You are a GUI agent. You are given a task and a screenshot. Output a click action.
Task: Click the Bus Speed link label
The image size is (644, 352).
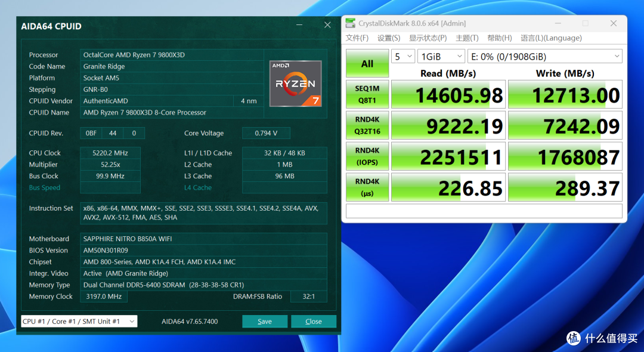44,187
